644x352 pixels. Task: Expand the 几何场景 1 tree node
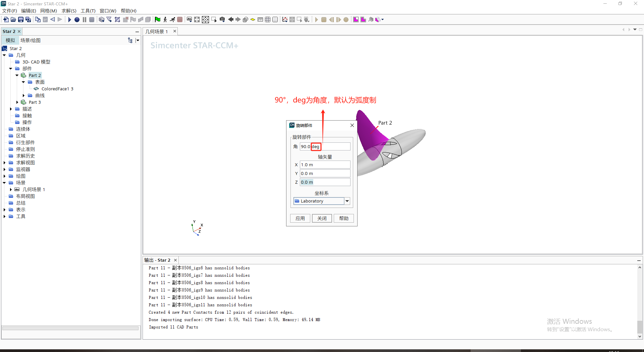click(11, 189)
